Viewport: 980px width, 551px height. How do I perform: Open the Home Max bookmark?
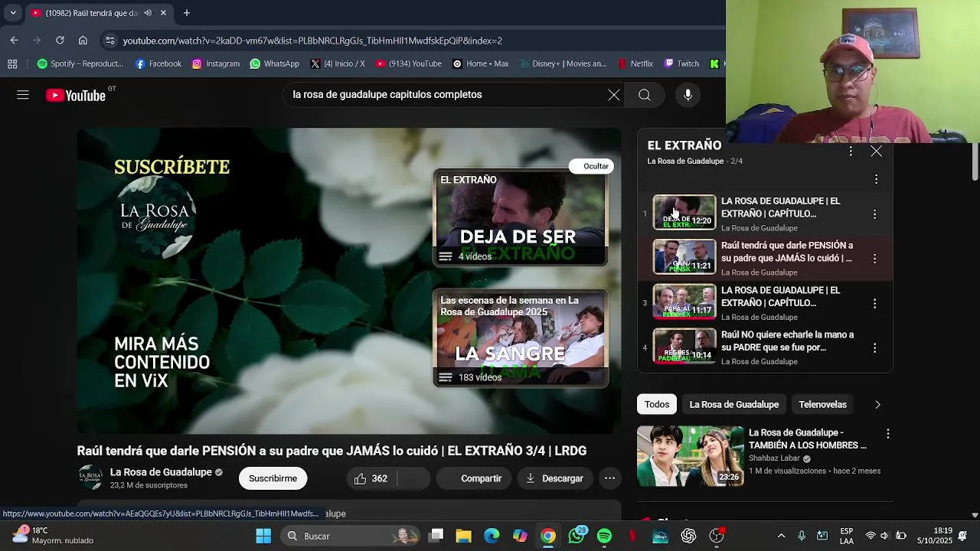(481, 64)
